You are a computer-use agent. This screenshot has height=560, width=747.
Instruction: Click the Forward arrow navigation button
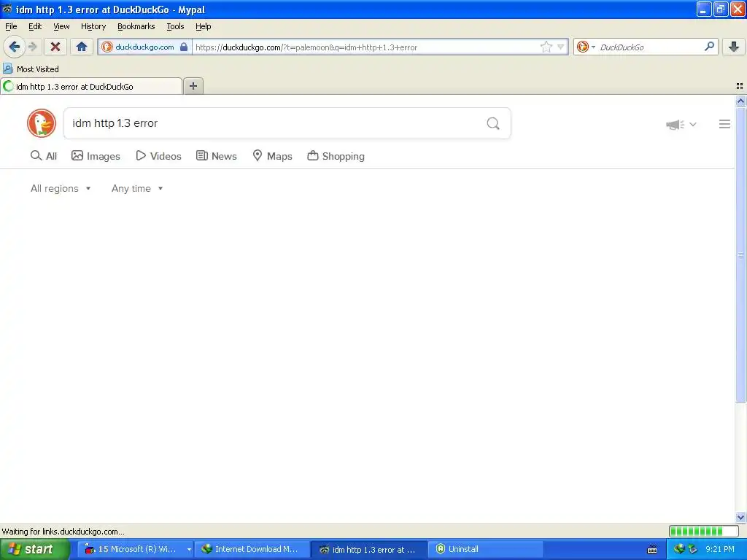pyautogui.click(x=32, y=47)
